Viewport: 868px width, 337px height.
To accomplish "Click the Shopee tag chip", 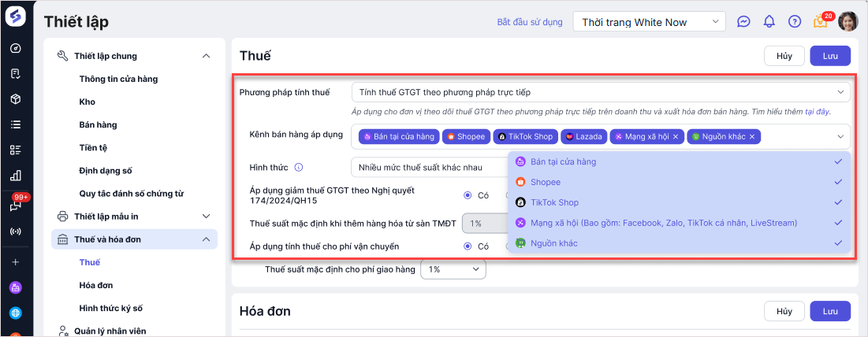I will 468,137.
